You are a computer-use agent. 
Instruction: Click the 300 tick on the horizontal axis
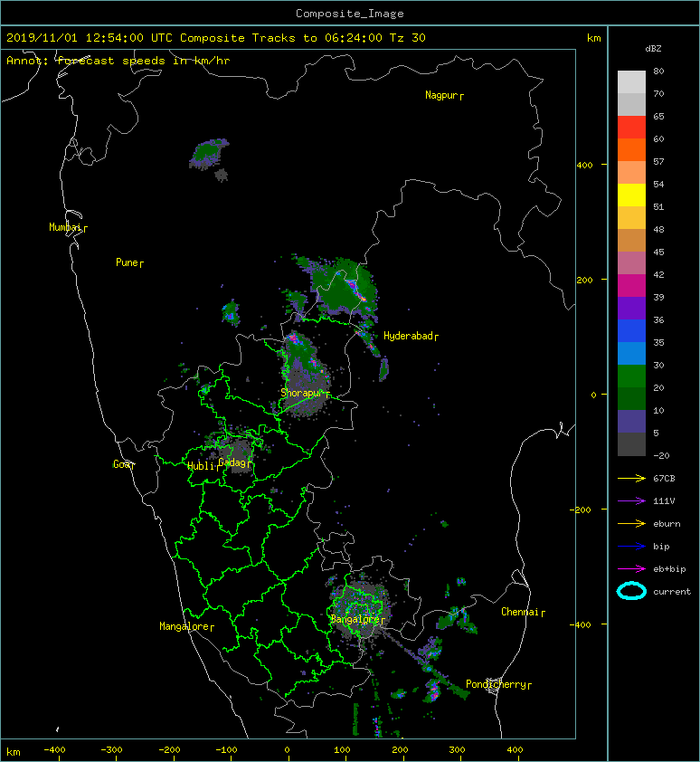tap(457, 750)
